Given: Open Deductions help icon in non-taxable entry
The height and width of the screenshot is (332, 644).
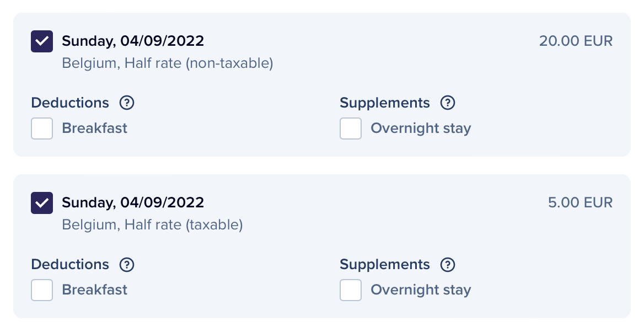Looking at the screenshot, I should (127, 103).
